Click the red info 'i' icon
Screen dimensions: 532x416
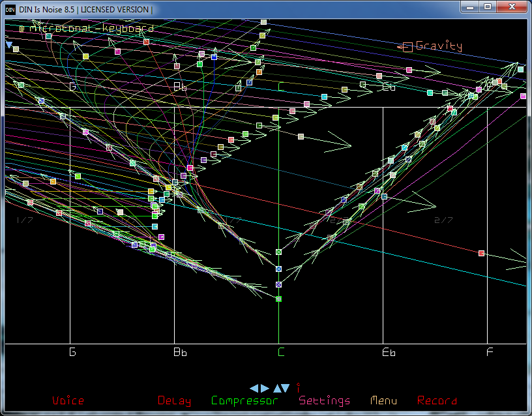tap(298, 387)
